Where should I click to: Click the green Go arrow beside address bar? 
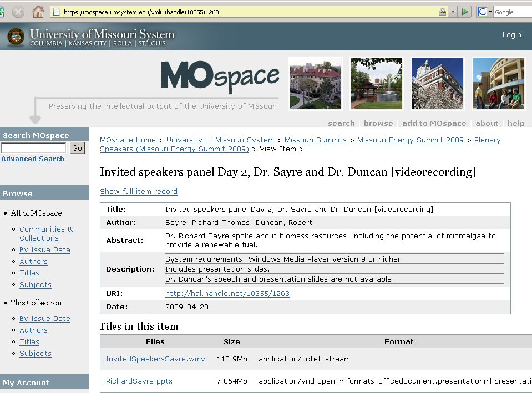(x=465, y=12)
